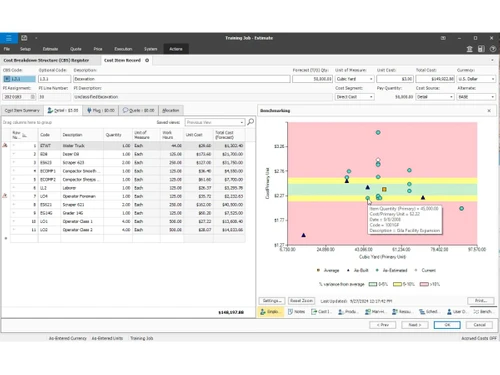
Task: Click the Prev button
Action: [383, 325]
